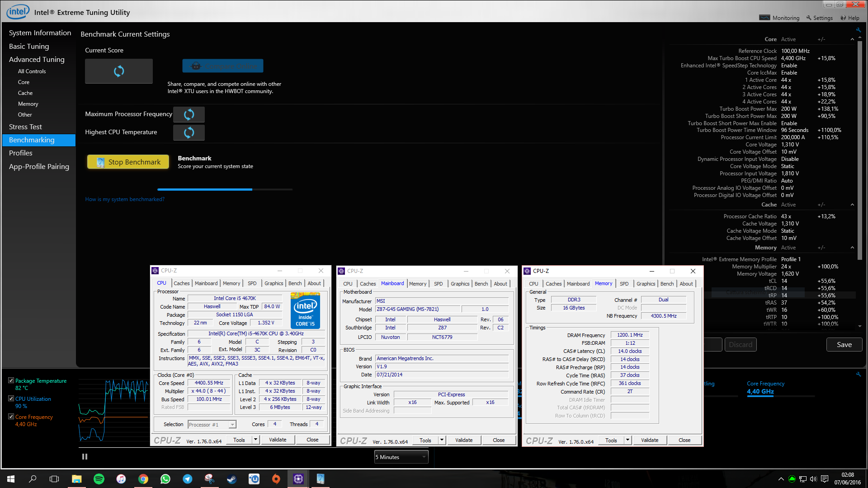Open Graphics tab in Mainboard CPU-Z window
The width and height of the screenshot is (868, 488).
click(x=460, y=284)
